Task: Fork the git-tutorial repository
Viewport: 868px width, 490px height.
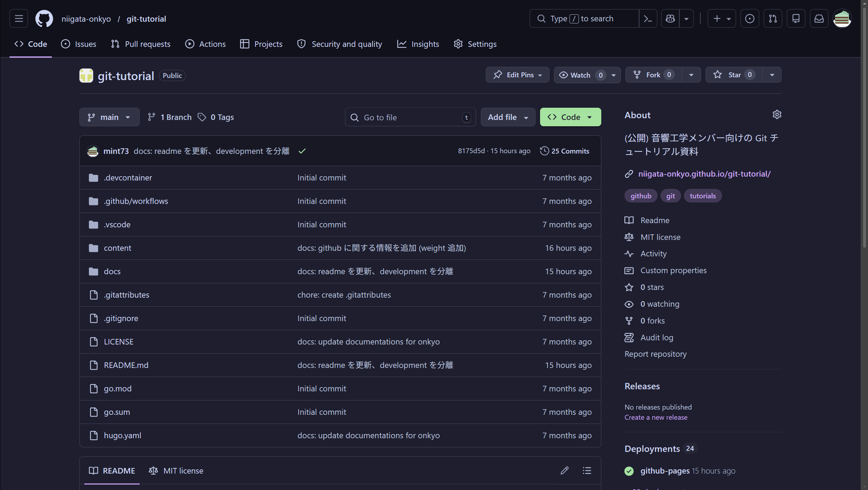Action: (x=653, y=75)
